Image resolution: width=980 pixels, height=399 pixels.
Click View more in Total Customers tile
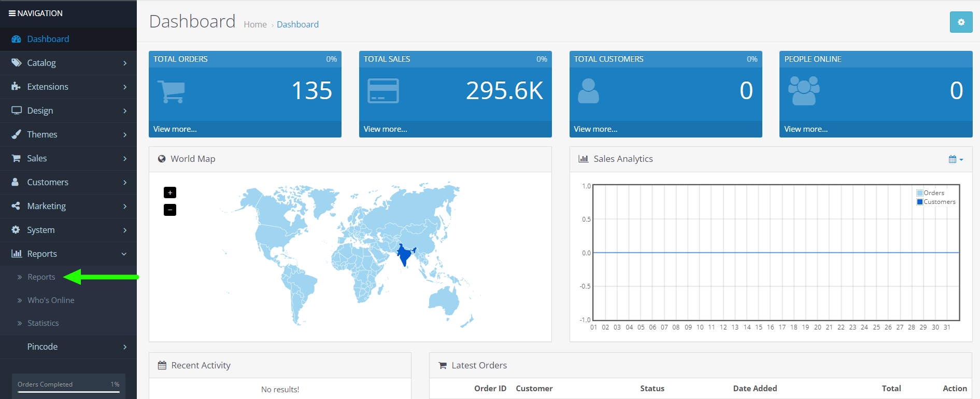596,129
